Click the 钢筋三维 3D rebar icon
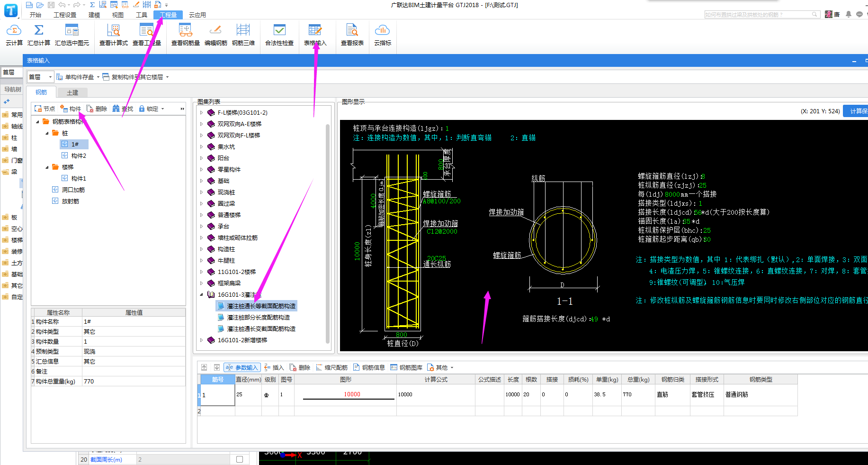Screen dimensions: 868x465 pos(243,31)
